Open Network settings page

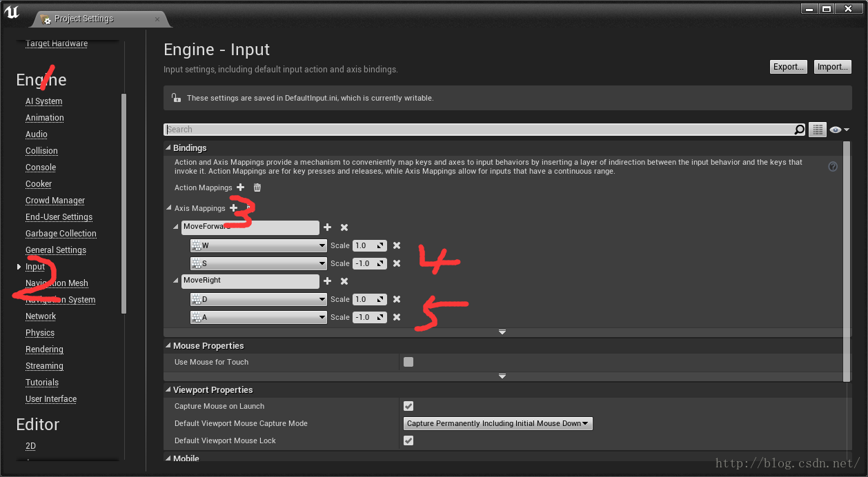click(x=41, y=316)
